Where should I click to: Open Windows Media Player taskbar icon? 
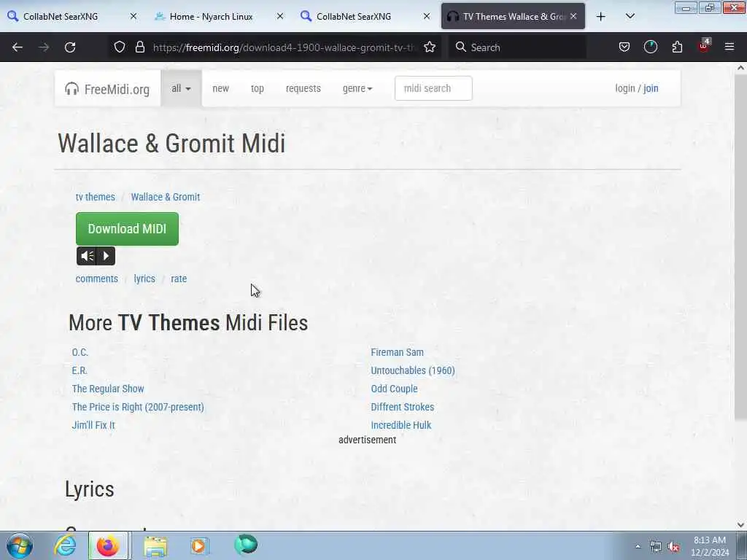(x=199, y=545)
